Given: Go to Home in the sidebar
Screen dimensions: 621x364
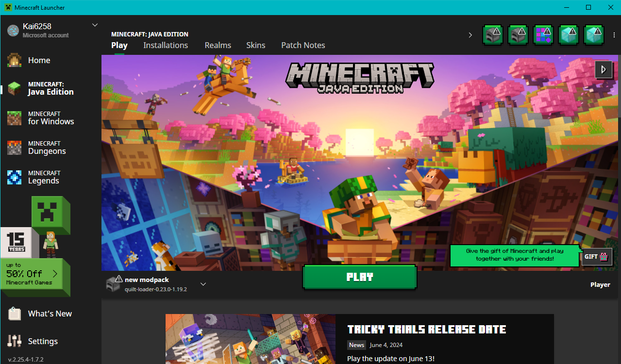Looking at the screenshot, I should 50,60.
